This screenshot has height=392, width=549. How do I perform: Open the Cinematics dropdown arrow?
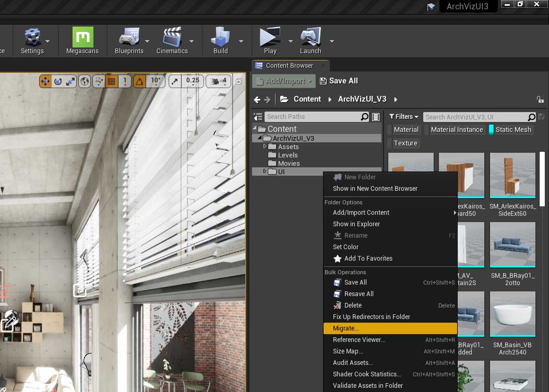click(192, 41)
